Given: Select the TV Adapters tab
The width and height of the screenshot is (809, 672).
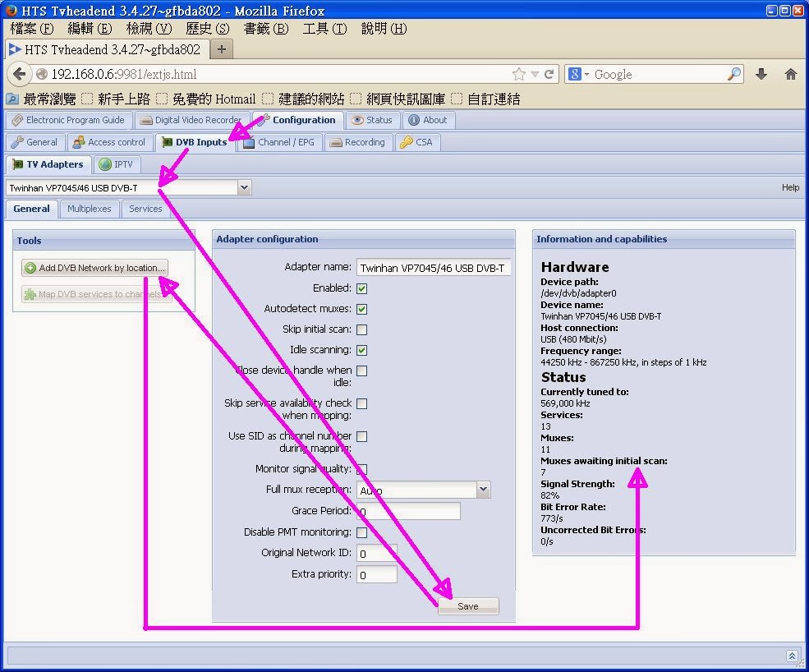Looking at the screenshot, I should (48, 164).
